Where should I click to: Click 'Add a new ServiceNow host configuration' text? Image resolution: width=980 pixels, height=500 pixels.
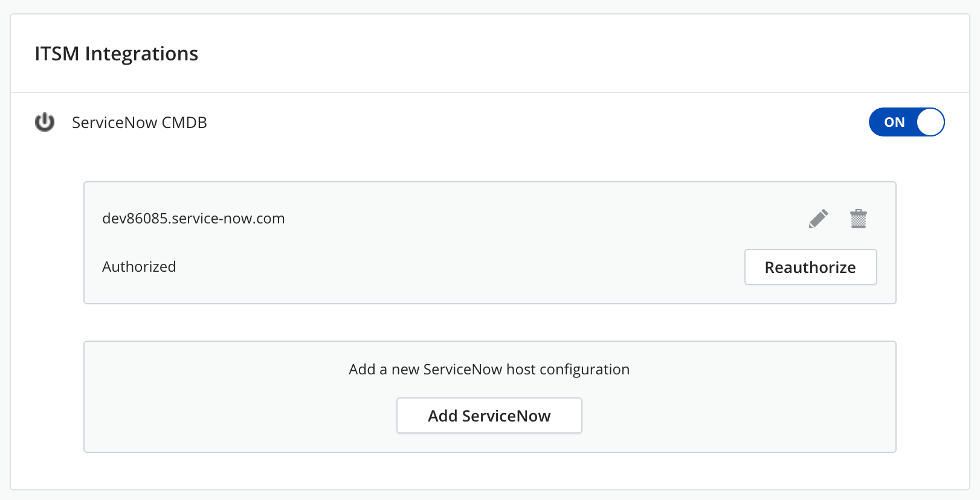coord(489,370)
